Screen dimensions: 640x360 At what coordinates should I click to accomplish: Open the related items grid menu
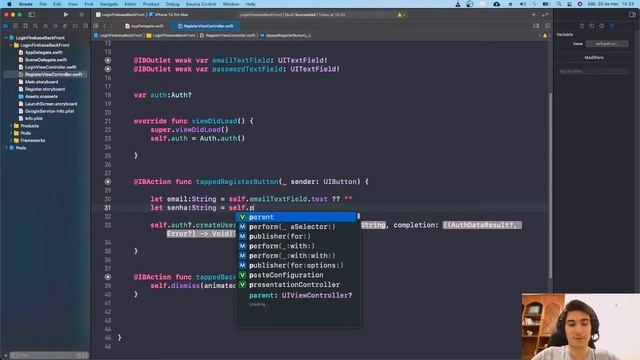click(x=96, y=26)
